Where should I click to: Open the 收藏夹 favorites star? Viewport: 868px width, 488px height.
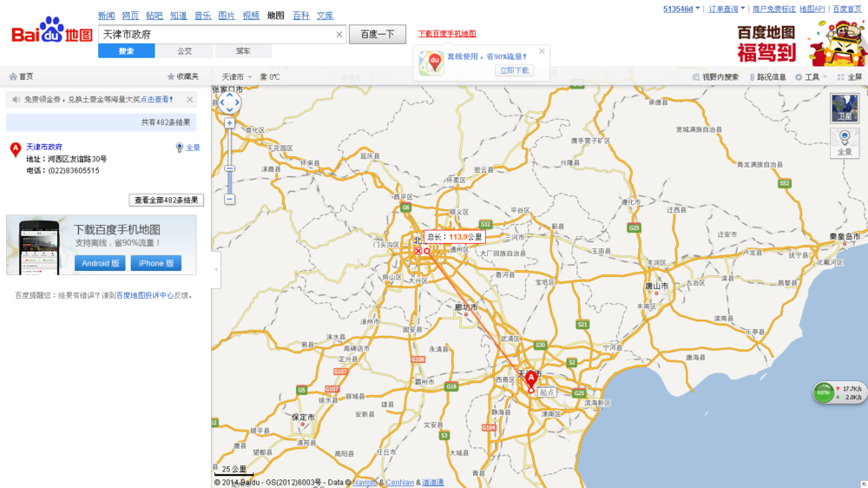[x=182, y=76]
